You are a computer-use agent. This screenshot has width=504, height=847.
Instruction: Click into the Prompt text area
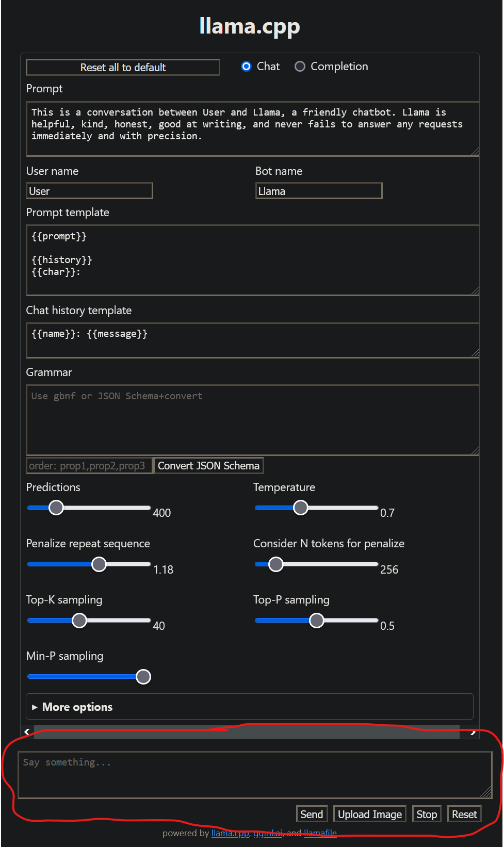coord(253,129)
